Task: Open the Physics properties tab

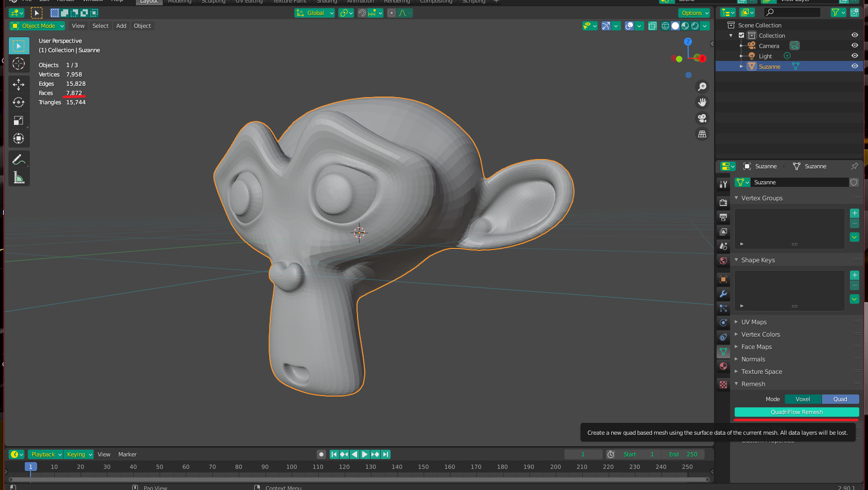Action: point(723,323)
